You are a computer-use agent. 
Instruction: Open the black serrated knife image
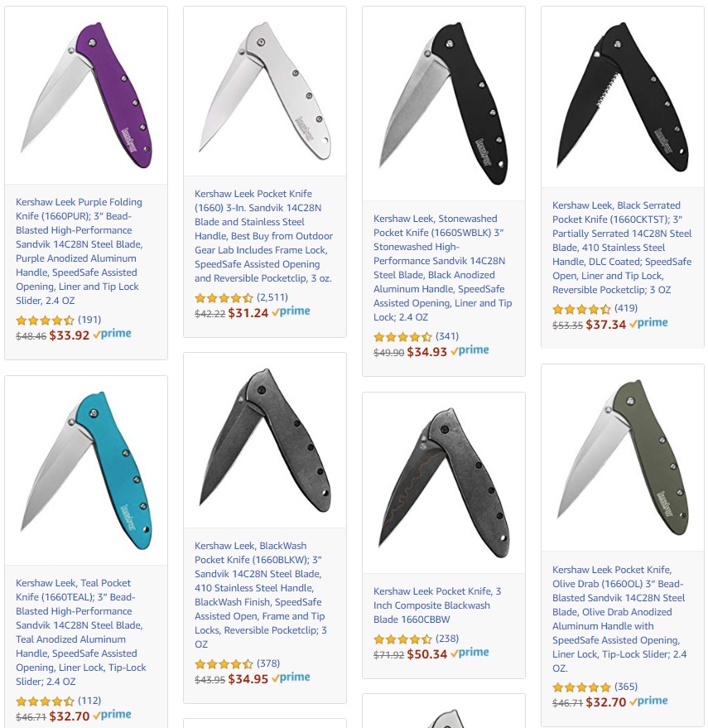tap(622, 97)
